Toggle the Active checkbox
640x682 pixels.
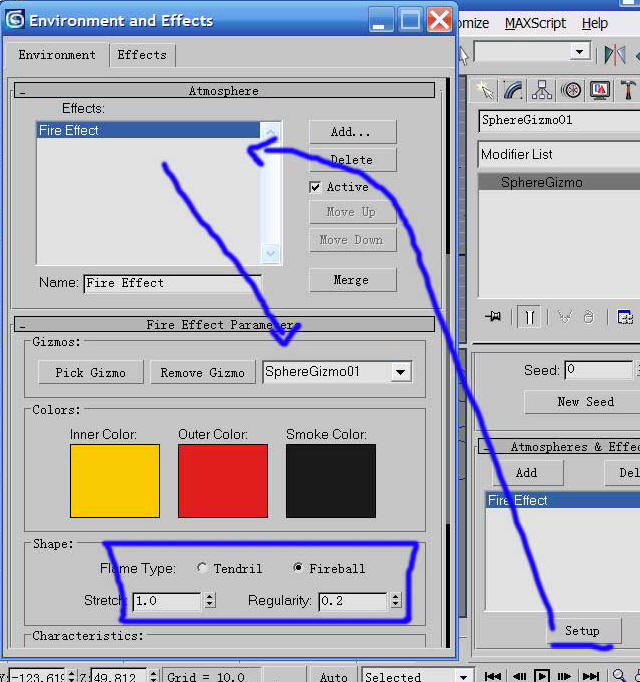tap(315, 187)
